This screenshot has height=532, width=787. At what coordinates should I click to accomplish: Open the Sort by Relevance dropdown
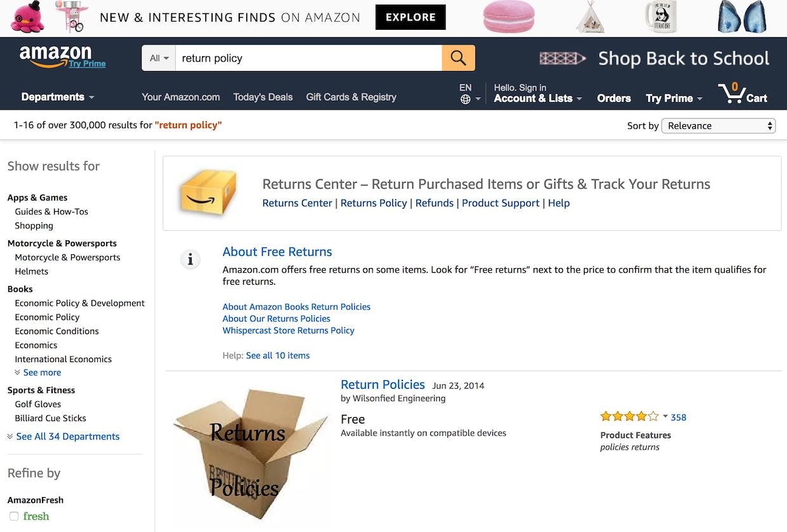(x=718, y=126)
